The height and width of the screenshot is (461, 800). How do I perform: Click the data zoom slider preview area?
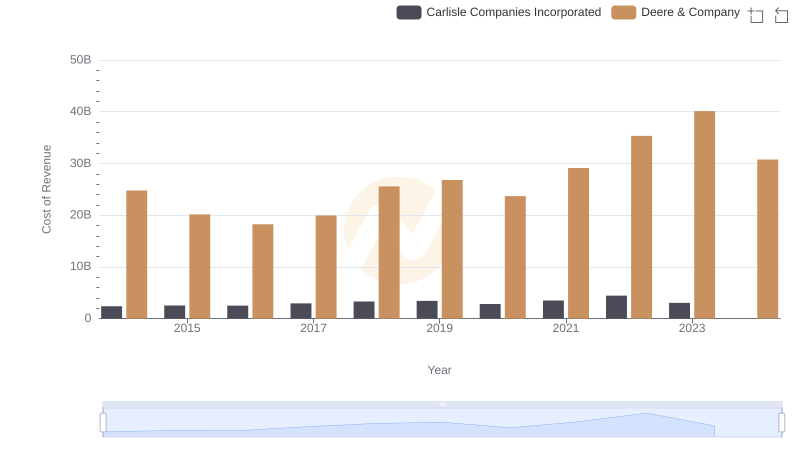coord(442,423)
